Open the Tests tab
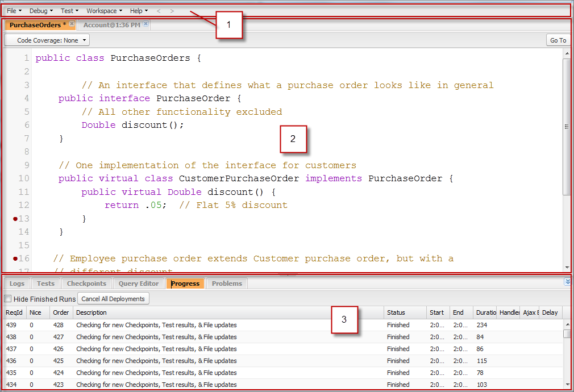574x392 pixels. coord(45,283)
